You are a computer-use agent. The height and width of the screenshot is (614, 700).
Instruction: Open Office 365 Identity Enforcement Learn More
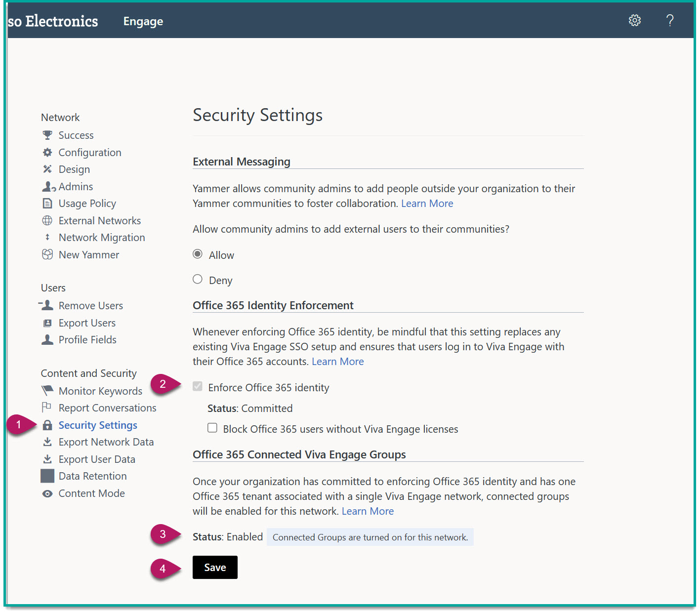click(337, 361)
